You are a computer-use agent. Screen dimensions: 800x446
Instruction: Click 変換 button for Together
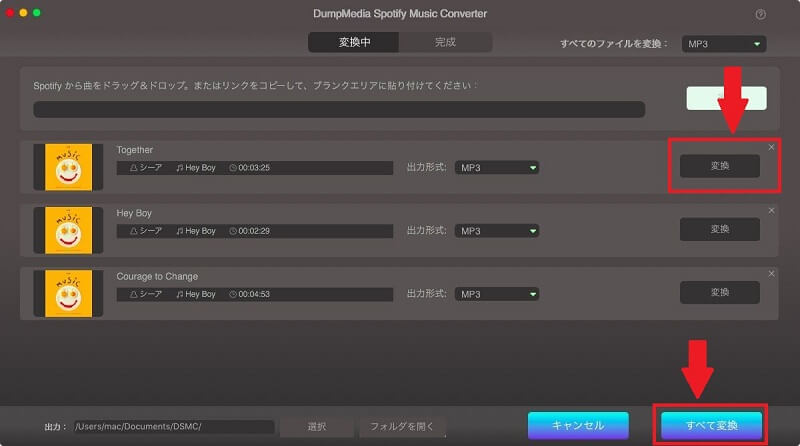(719, 166)
